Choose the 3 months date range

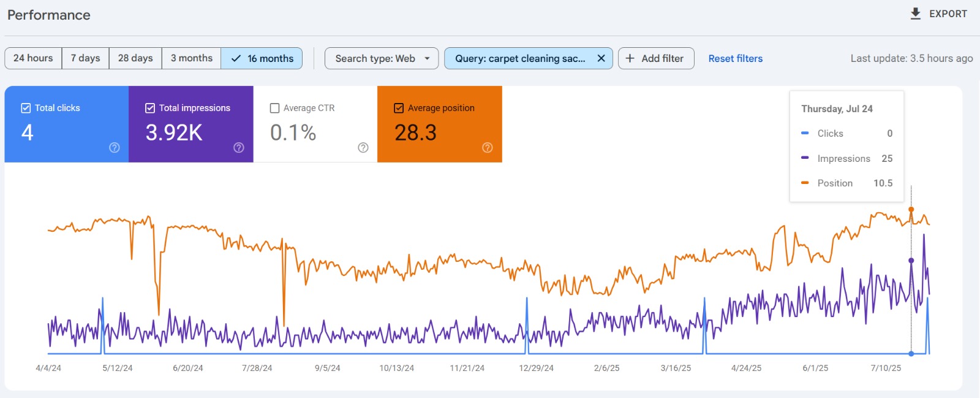click(191, 58)
